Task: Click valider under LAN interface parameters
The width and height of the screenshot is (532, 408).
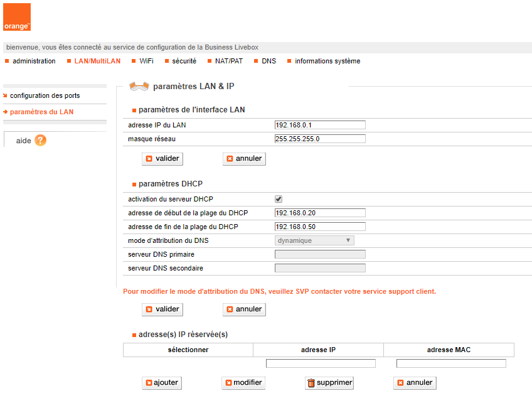Action: click(x=162, y=159)
